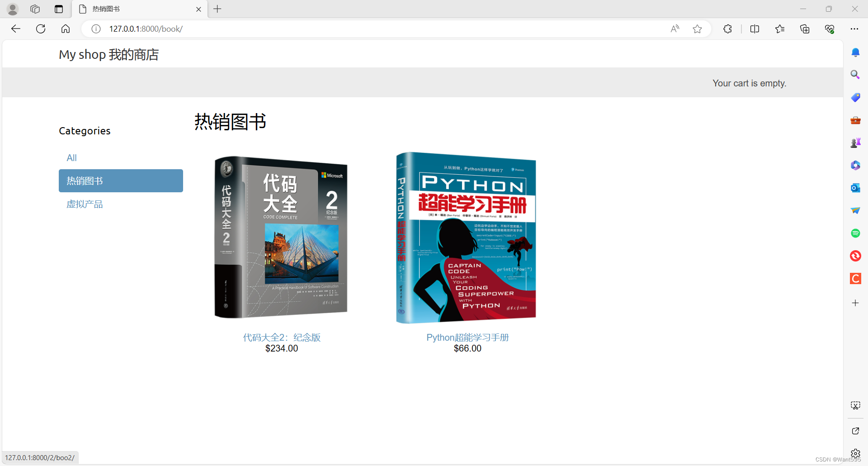Screen dimensions: 868x466
Task: Click the 热销图书 page heading
Action: click(231, 122)
